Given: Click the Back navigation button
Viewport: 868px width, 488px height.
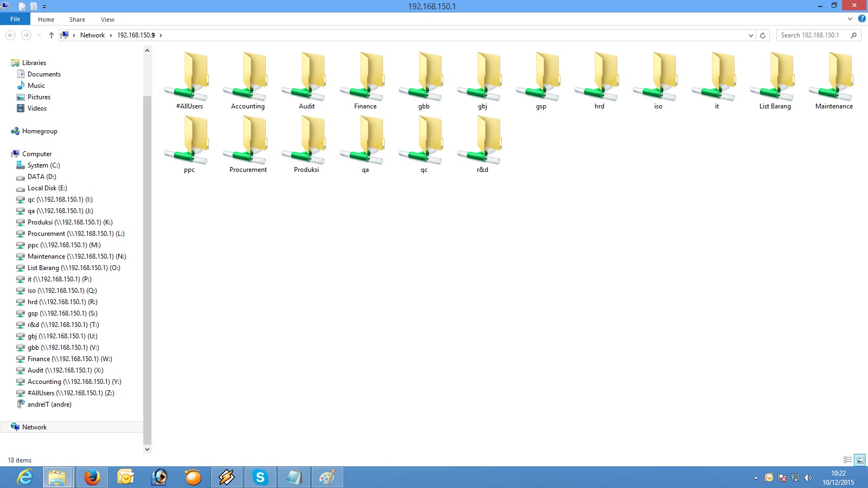Looking at the screenshot, I should (10, 35).
